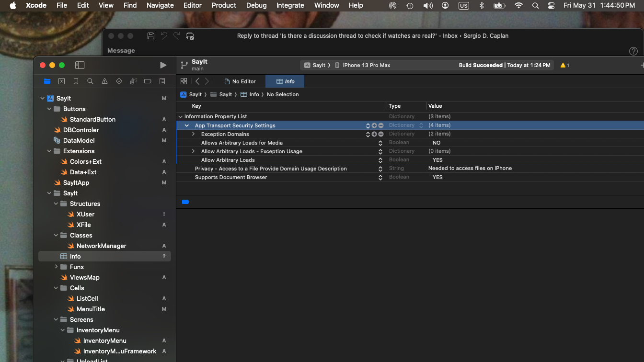Screen dimensions: 644x362
Task: Collapse the Structures folder
Action: [x=56, y=204]
